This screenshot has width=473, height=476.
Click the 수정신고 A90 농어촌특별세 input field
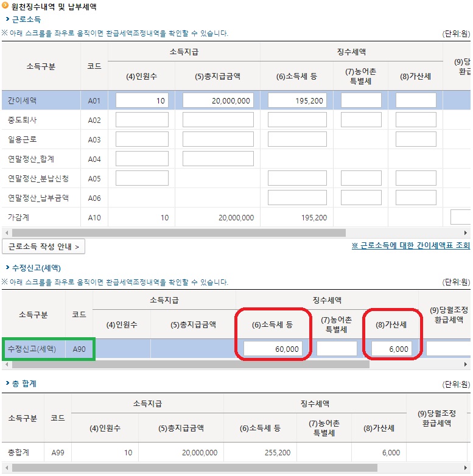click(337, 349)
